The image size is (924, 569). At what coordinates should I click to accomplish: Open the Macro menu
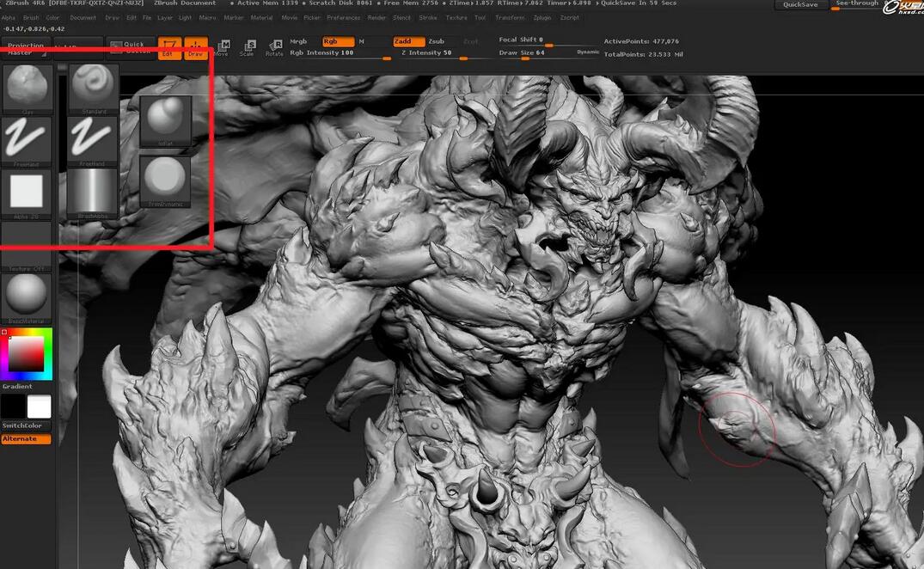207,18
